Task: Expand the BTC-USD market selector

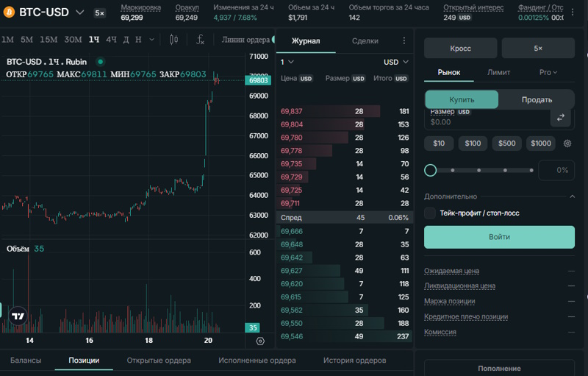Action: (x=79, y=13)
